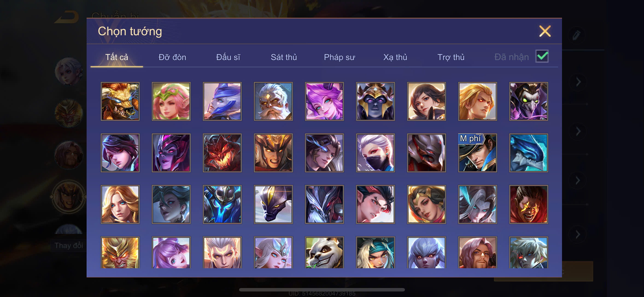This screenshot has width=644, height=297.
Task: Select the purple-haired fox girl hero
Action: (324, 101)
